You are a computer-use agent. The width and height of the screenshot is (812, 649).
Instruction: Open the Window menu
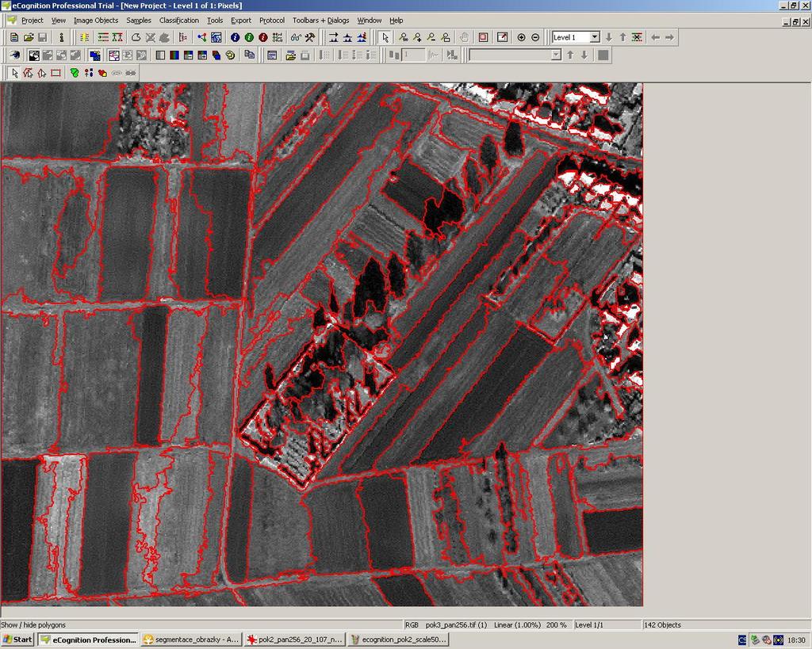tap(370, 20)
